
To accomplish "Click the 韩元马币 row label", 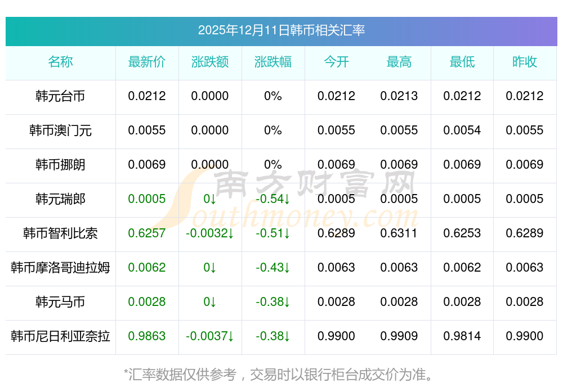I will (60, 302).
